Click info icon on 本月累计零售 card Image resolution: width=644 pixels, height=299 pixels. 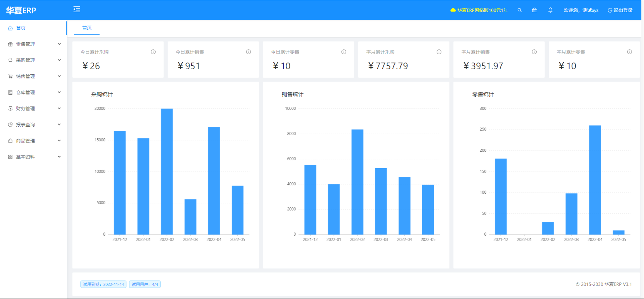[629, 52]
